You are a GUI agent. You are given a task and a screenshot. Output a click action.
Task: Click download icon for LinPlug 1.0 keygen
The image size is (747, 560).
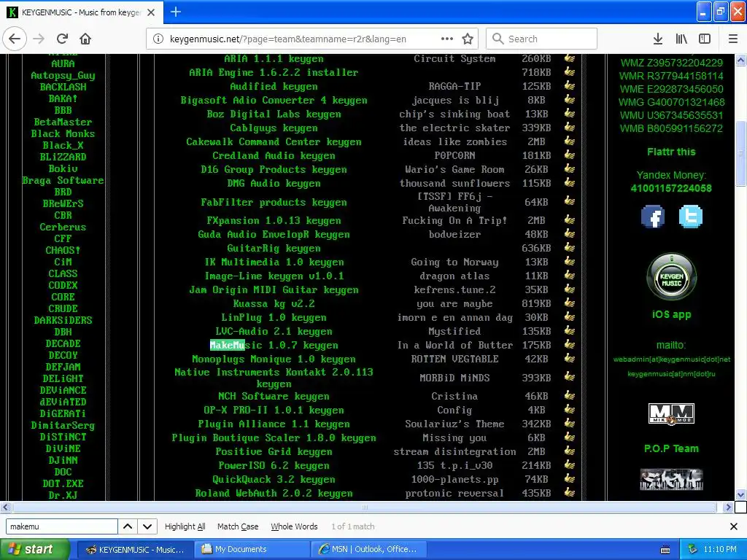pos(569,316)
